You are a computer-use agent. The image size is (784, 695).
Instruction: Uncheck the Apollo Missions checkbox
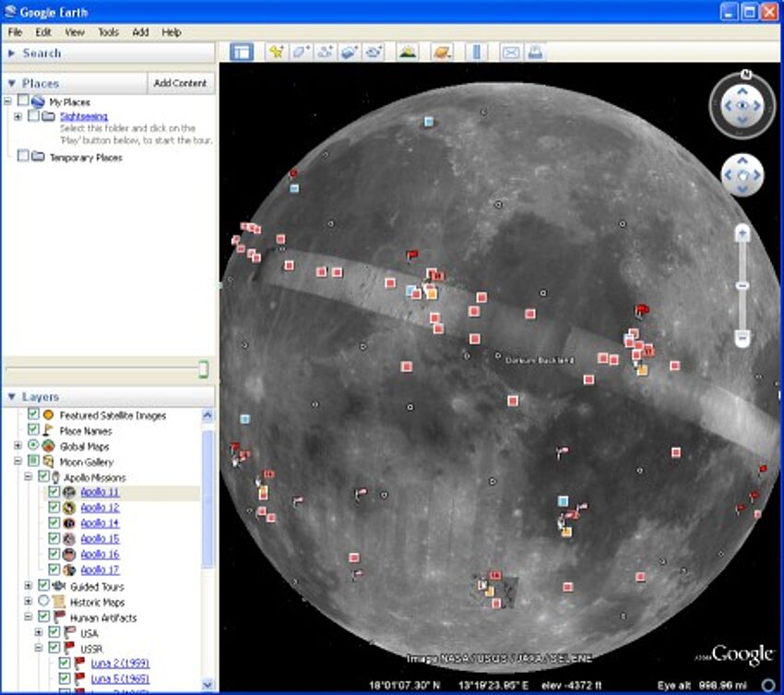(44, 476)
